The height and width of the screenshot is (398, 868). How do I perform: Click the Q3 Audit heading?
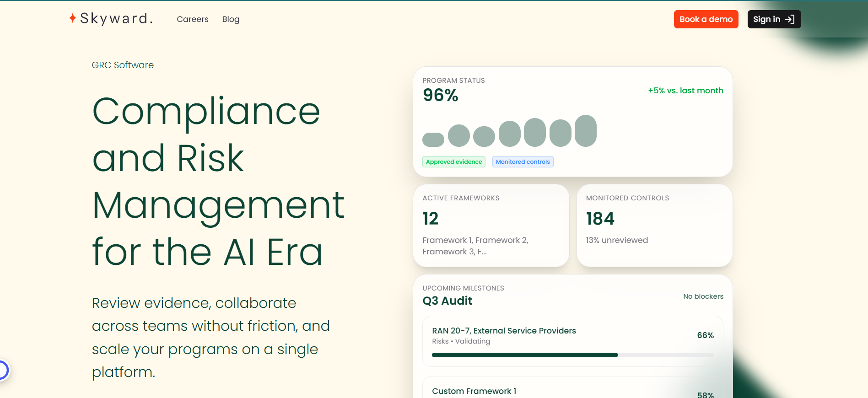click(447, 301)
